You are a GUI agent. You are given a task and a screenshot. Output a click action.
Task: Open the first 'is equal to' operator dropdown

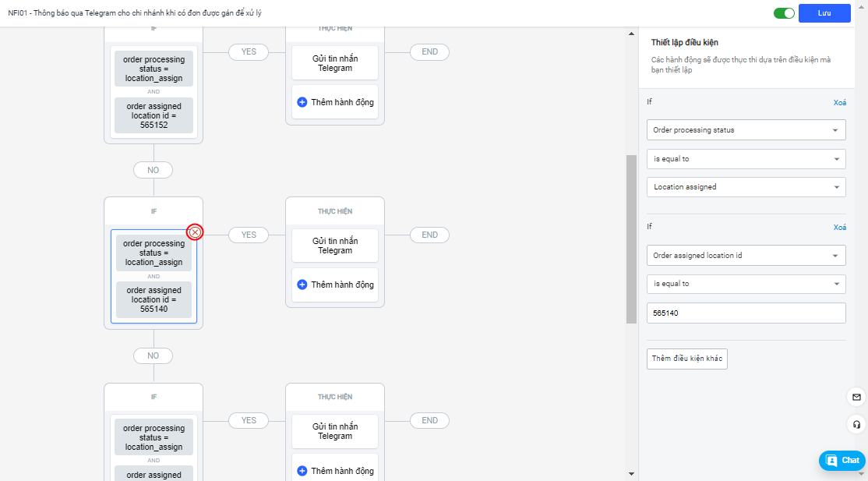[746, 159]
